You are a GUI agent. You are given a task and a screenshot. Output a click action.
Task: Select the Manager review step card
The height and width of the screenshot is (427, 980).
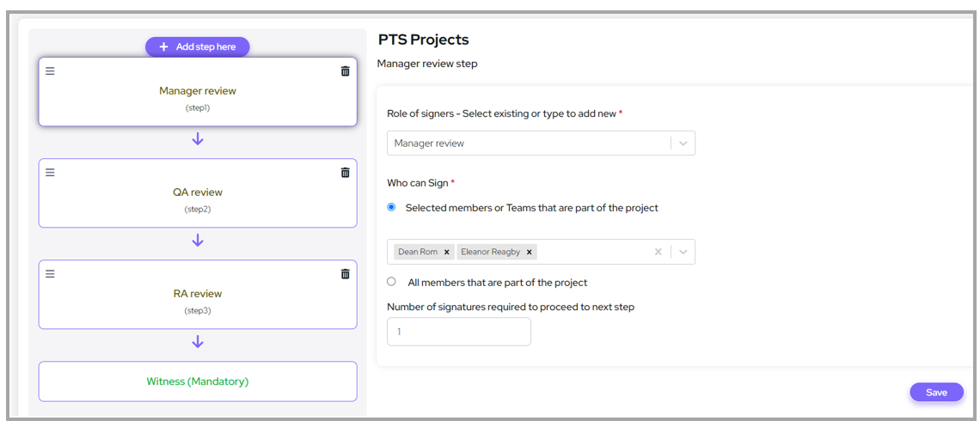(x=198, y=95)
